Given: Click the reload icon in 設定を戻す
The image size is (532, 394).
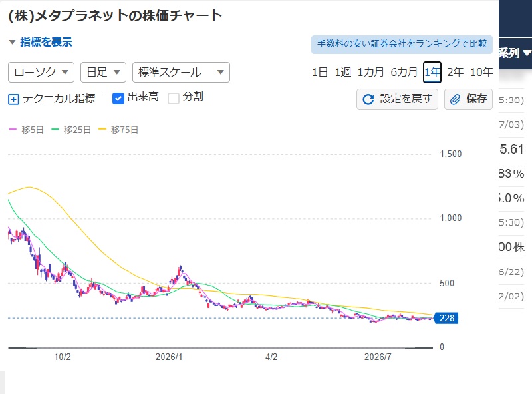Looking at the screenshot, I should pos(368,99).
